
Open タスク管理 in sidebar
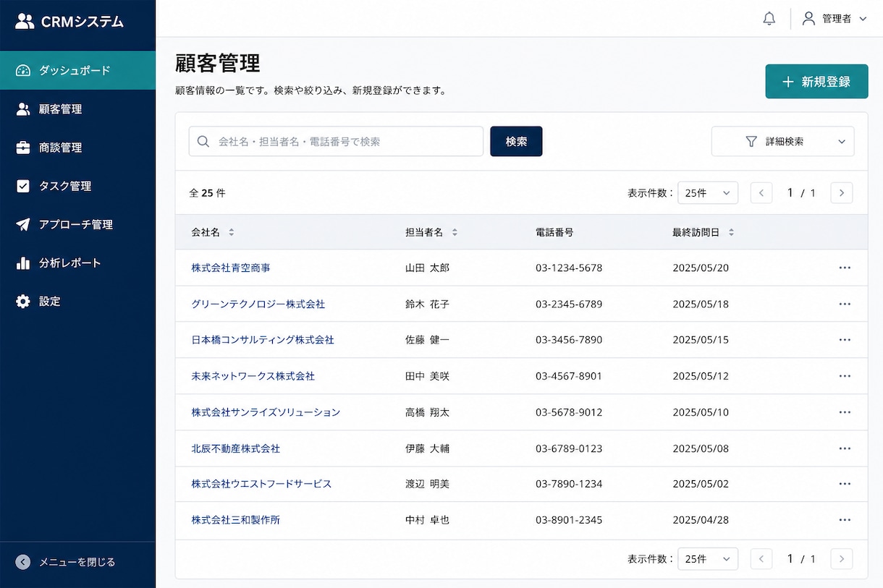click(77, 186)
